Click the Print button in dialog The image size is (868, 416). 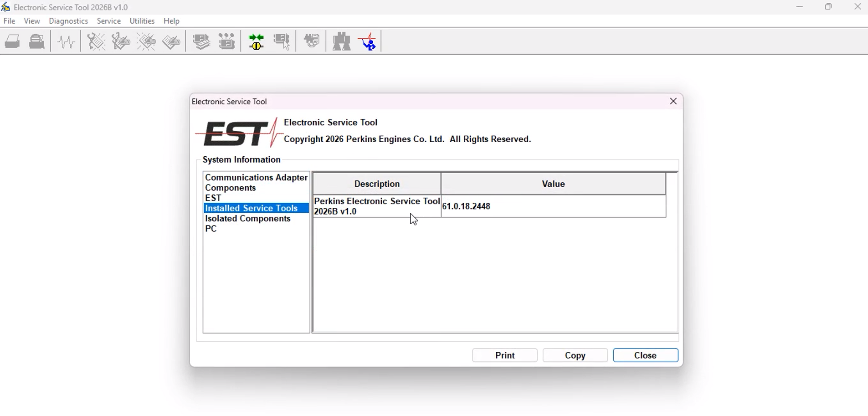point(505,355)
